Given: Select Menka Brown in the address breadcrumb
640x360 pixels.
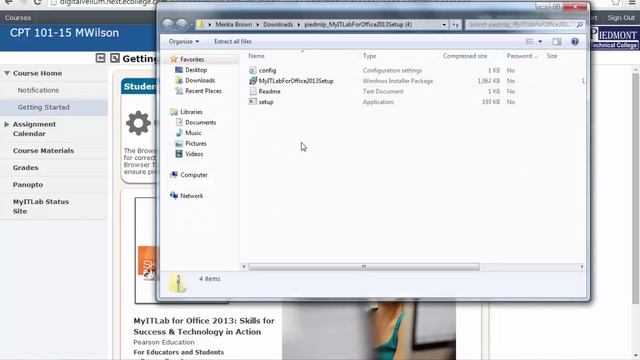Looking at the screenshot, I should click(x=233, y=25).
